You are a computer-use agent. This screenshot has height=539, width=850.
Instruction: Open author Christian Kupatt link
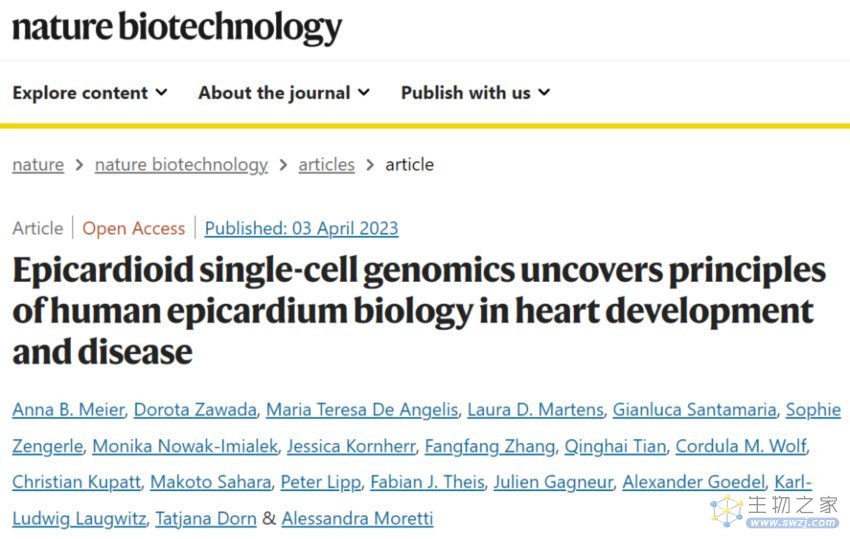tap(76, 482)
